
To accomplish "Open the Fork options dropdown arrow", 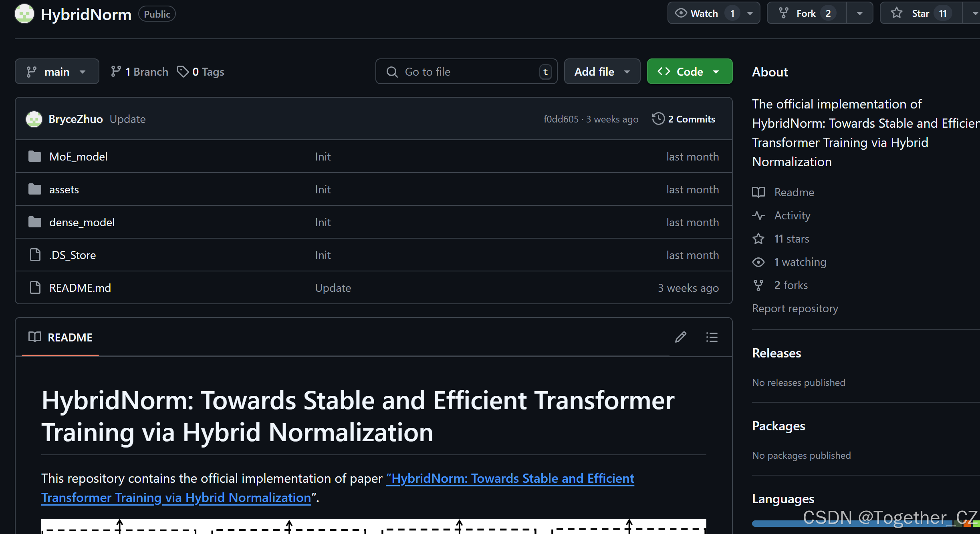I will (x=859, y=14).
